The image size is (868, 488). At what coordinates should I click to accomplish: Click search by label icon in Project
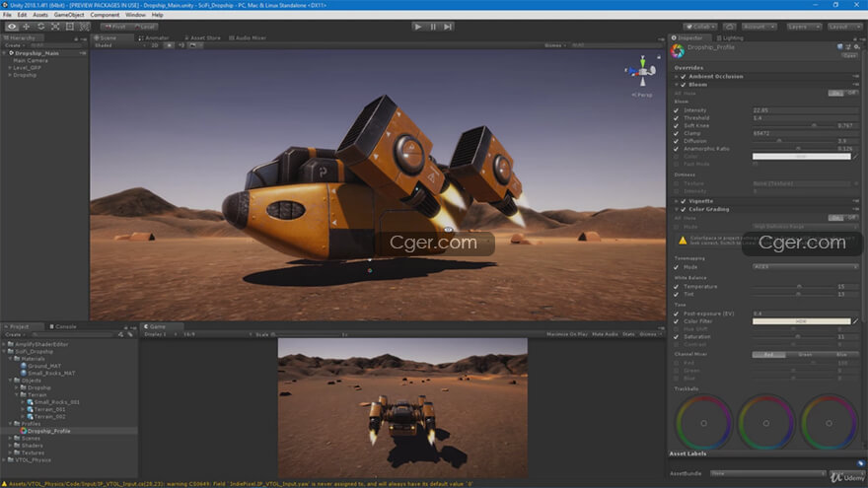[x=130, y=334]
